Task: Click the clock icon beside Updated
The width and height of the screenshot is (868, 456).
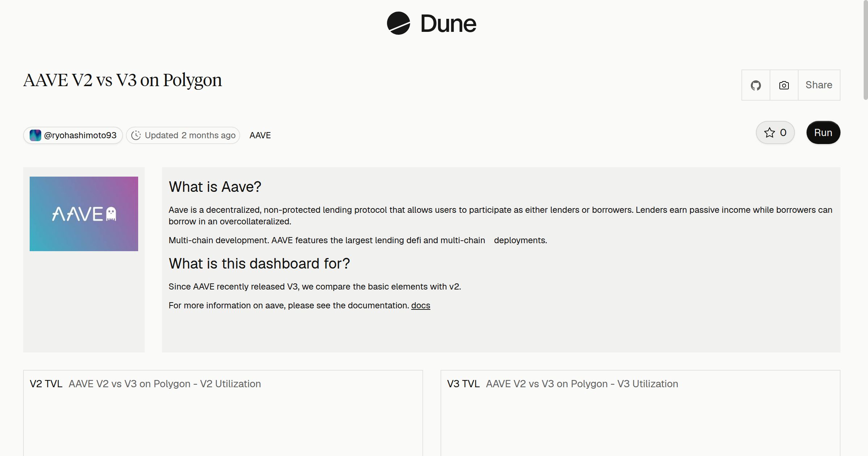Action: pos(136,135)
